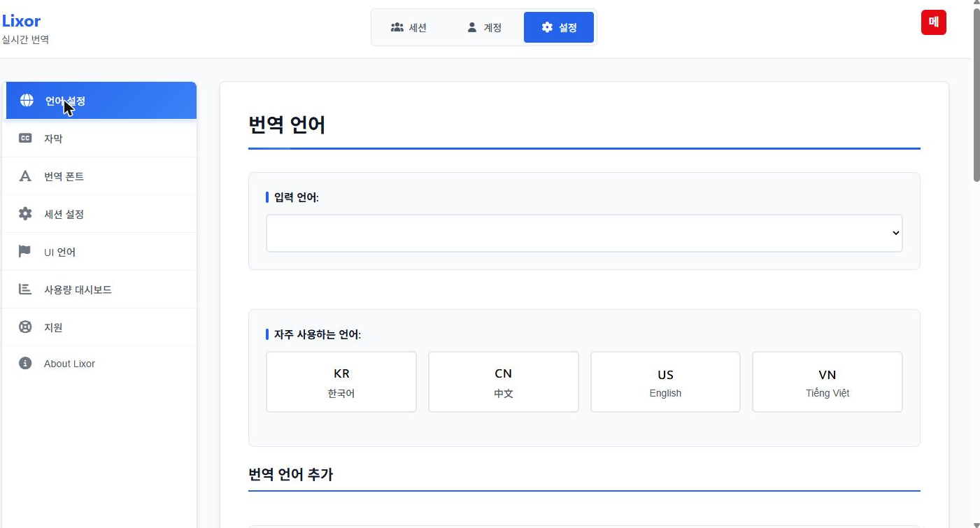The image size is (980, 528).
Task: Open the 자막 settings section
Action: click(100, 138)
